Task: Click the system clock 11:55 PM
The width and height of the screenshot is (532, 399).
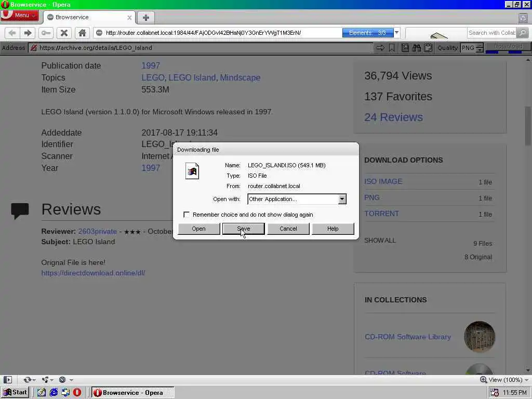Action: (x=515, y=393)
